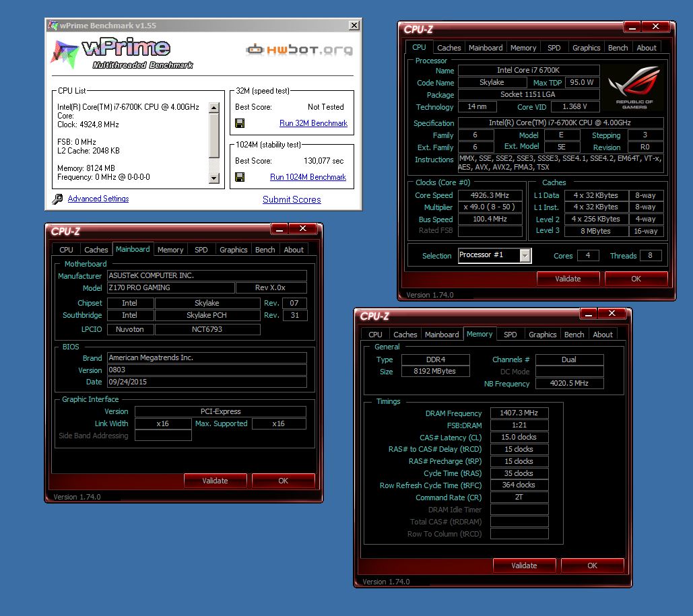Click the Core Speed value 4926.3 MHz

[490, 195]
